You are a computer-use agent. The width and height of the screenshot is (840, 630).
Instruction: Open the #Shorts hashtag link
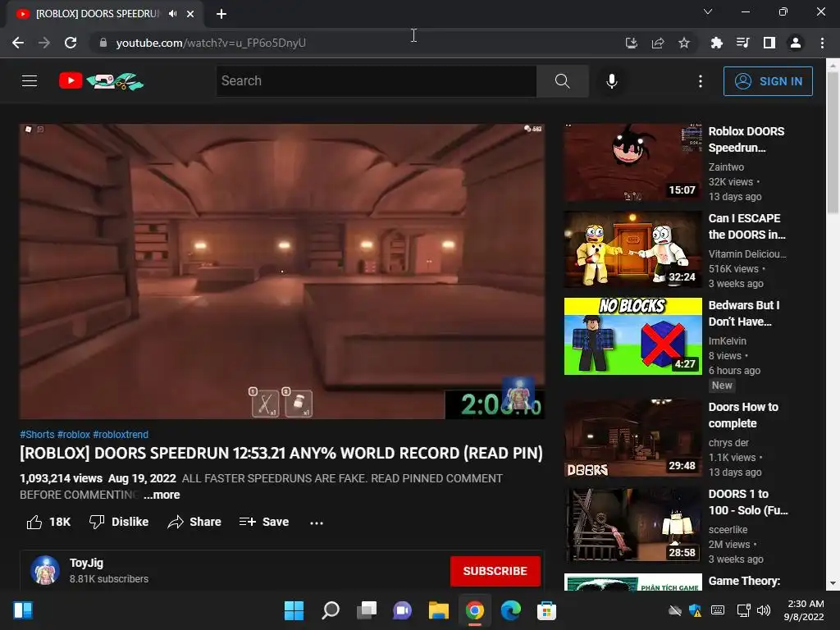click(37, 435)
